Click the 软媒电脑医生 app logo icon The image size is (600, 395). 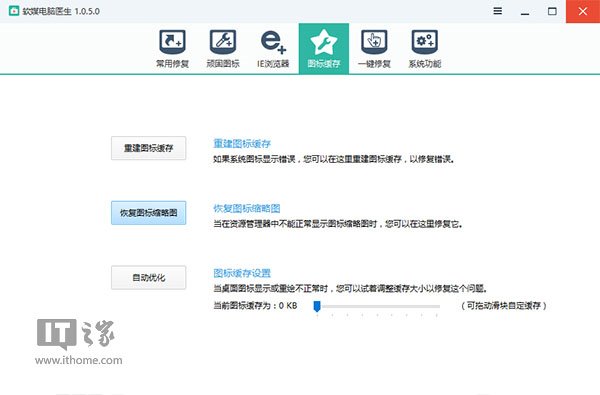pos(14,11)
